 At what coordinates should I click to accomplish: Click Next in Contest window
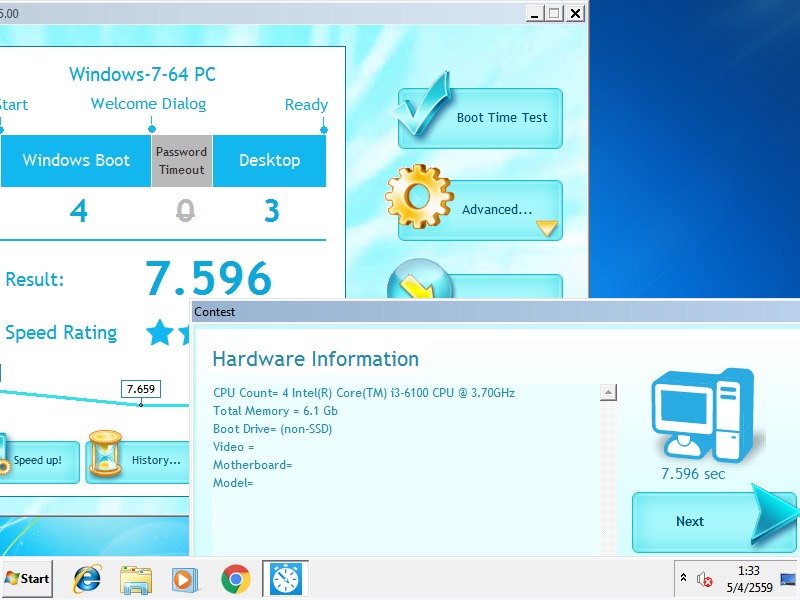pos(713,521)
